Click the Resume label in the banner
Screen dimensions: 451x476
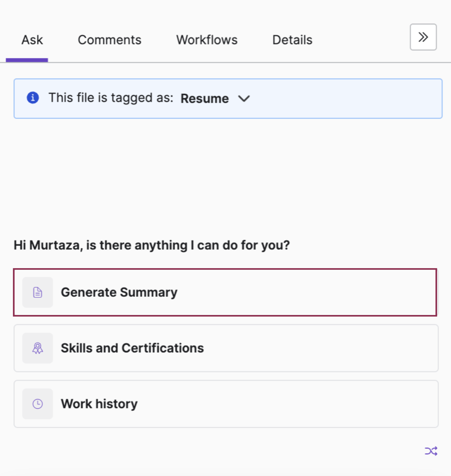pos(205,99)
